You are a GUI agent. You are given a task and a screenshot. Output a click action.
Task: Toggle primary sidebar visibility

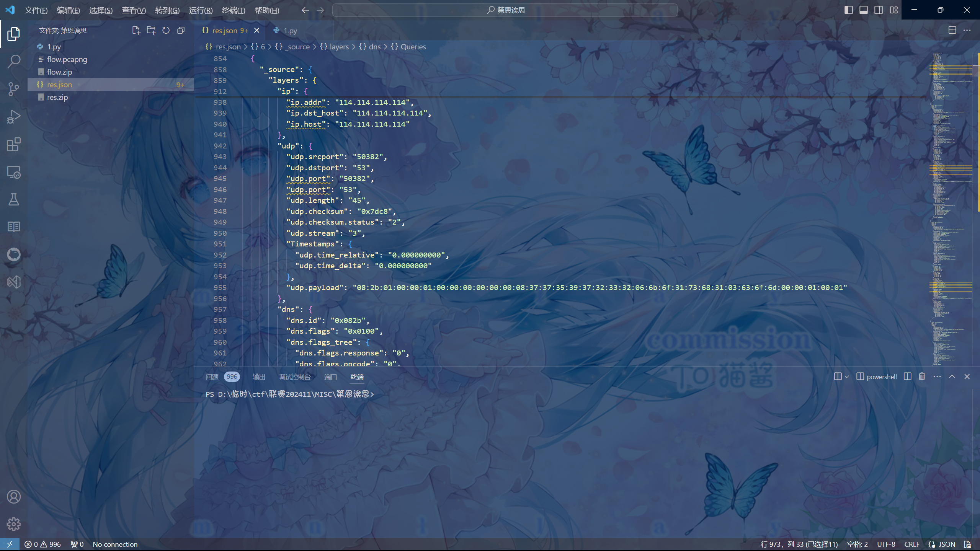pyautogui.click(x=849, y=10)
